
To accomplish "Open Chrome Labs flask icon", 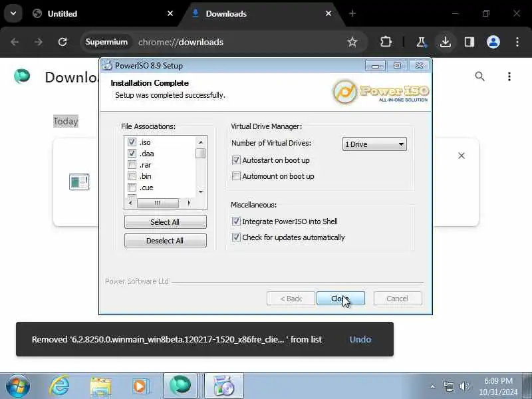I will (421, 42).
